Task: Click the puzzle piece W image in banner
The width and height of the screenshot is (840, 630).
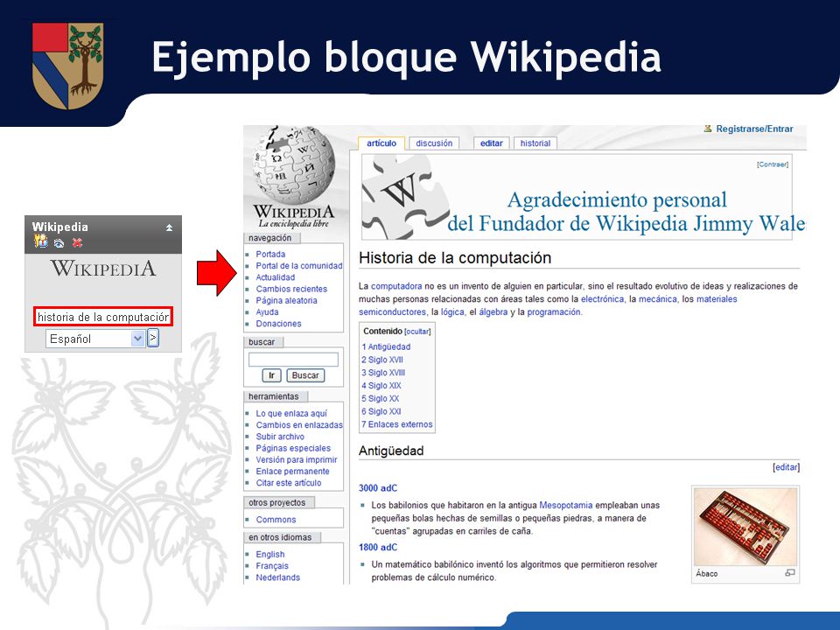Action: (405, 199)
